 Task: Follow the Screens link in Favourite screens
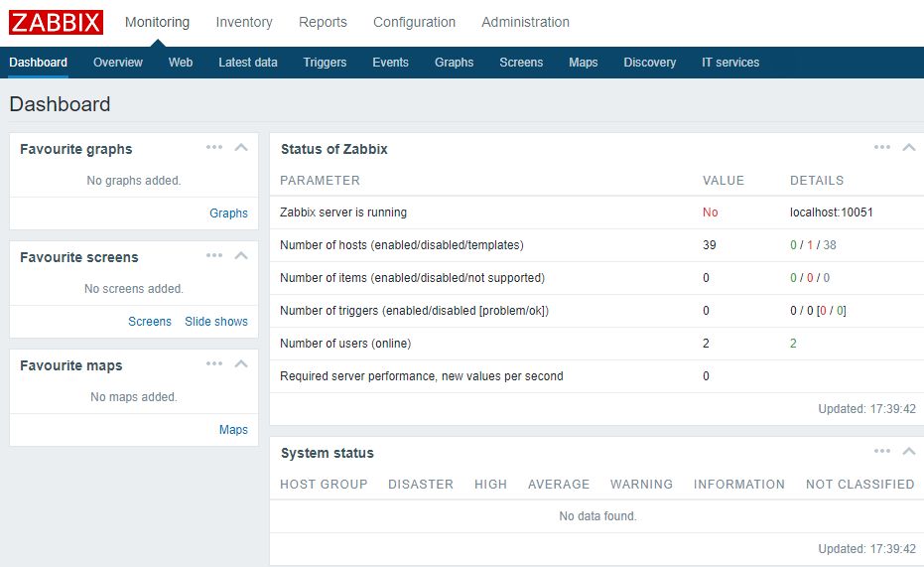(150, 321)
